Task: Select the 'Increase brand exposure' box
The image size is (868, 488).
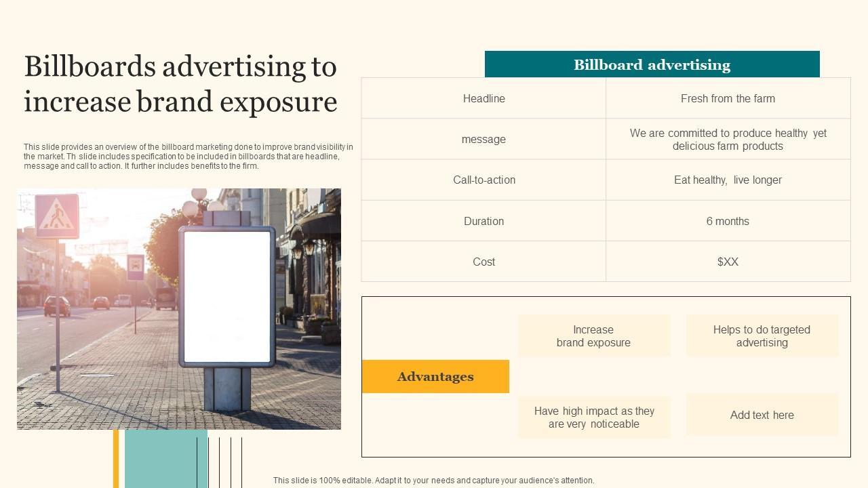Action: [593, 335]
